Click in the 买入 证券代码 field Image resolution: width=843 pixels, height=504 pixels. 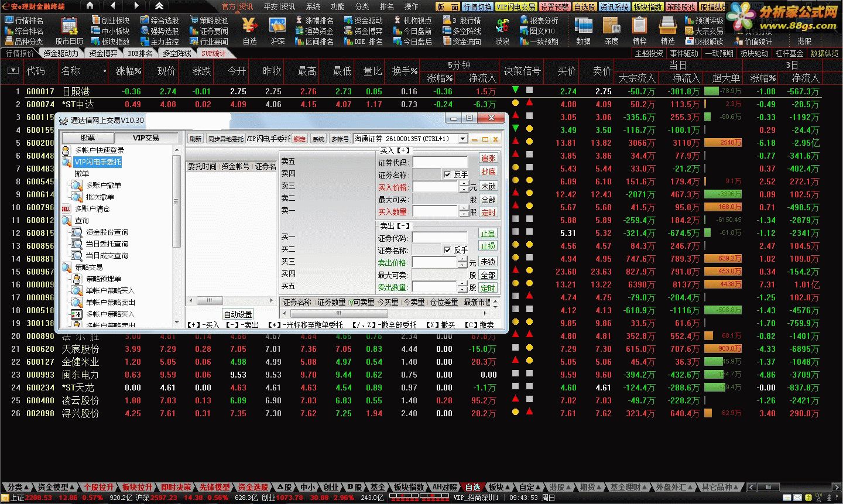[440, 162]
